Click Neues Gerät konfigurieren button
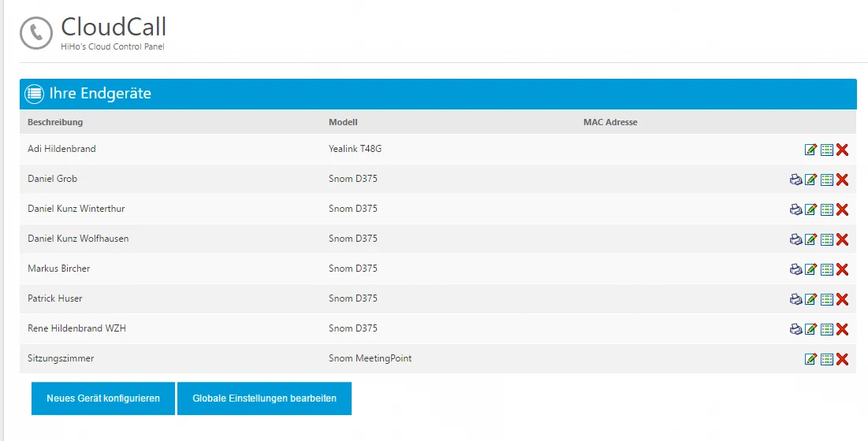Image resolution: width=868 pixels, height=441 pixels. point(103,398)
